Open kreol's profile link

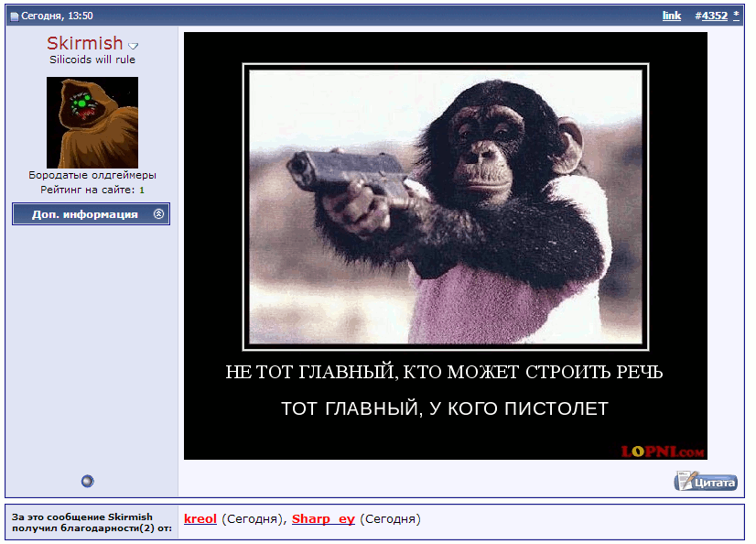[200, 518]
